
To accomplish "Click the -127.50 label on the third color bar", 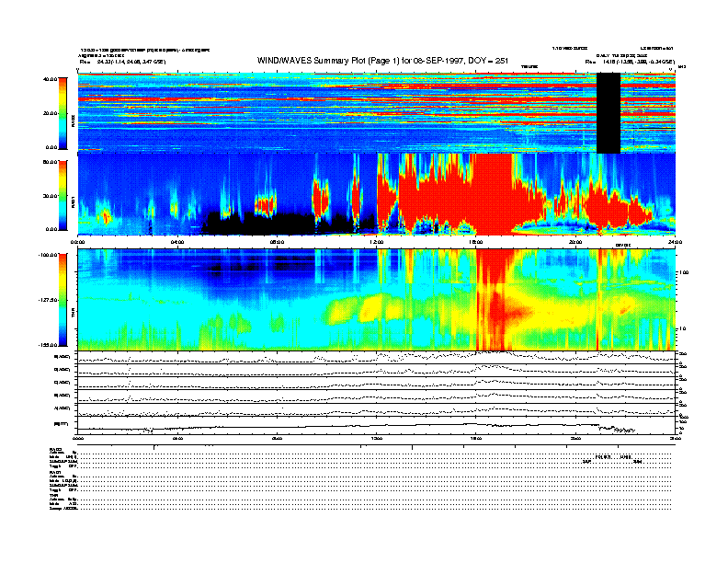I will [48, 300].
